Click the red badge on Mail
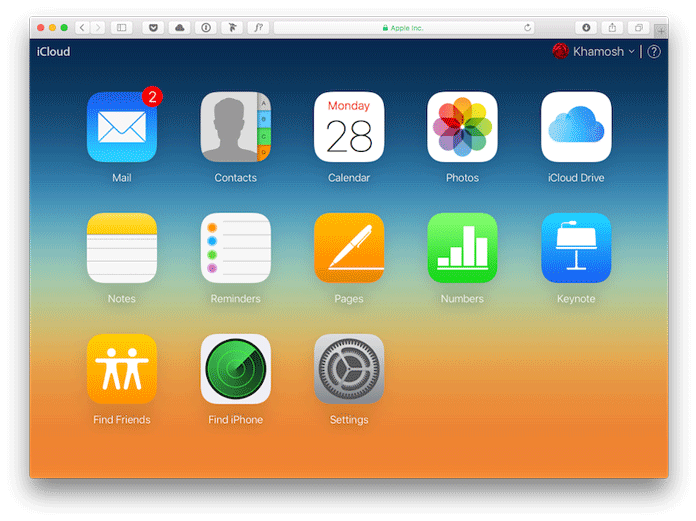Viewport: 696px width, 521px height. (x=152, y=96)
